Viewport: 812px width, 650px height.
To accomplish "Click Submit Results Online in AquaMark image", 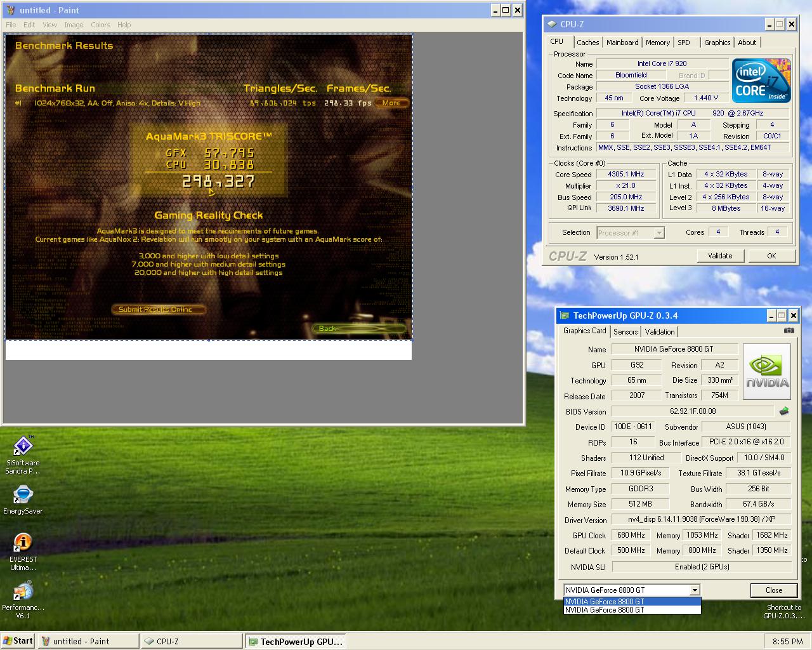I will point(159,309).
